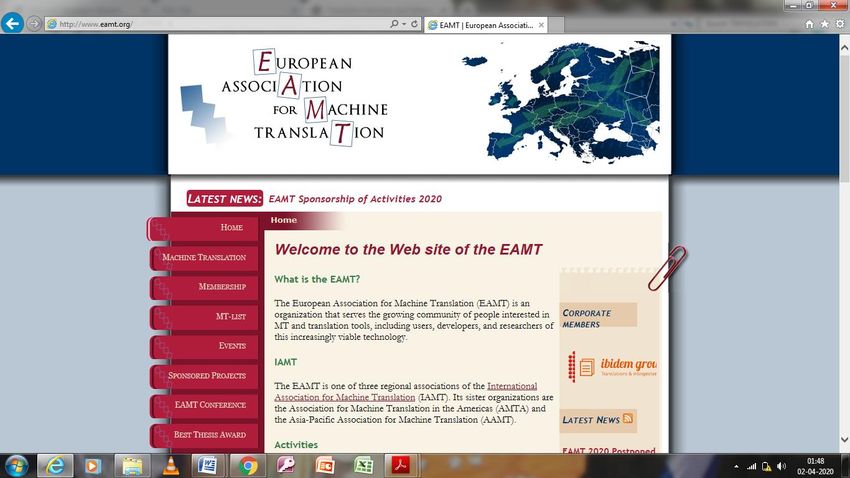Viewport: 850px width, 478px height.
Task: Click the power/battery tray icon
Action: [x=766, y=466]
